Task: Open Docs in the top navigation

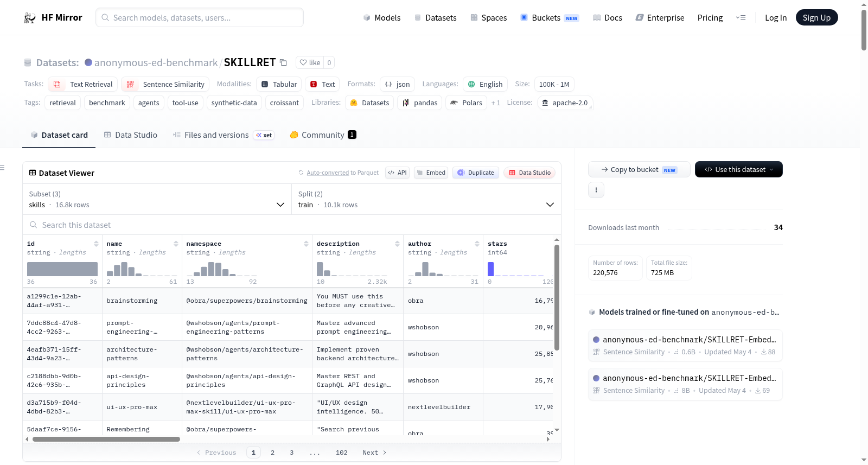Action: click(607, 18)
